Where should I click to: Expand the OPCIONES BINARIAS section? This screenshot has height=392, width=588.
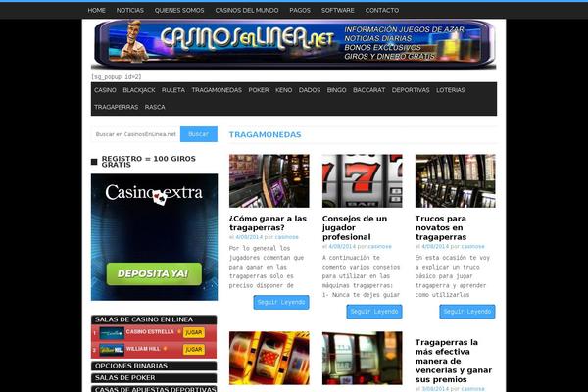point(154,366)
